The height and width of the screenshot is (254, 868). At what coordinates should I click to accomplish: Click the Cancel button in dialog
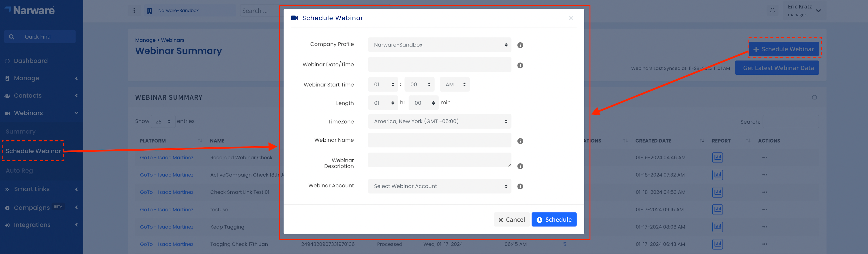coord(511,219)
